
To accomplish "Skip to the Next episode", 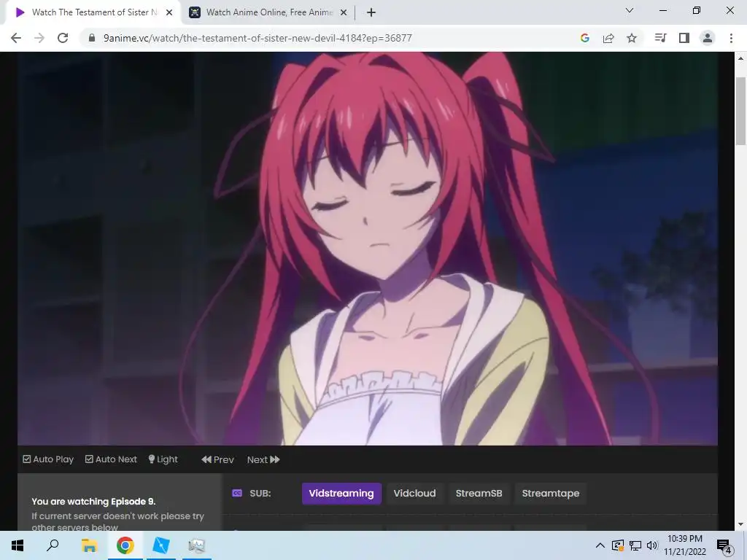I will point(263,459).
